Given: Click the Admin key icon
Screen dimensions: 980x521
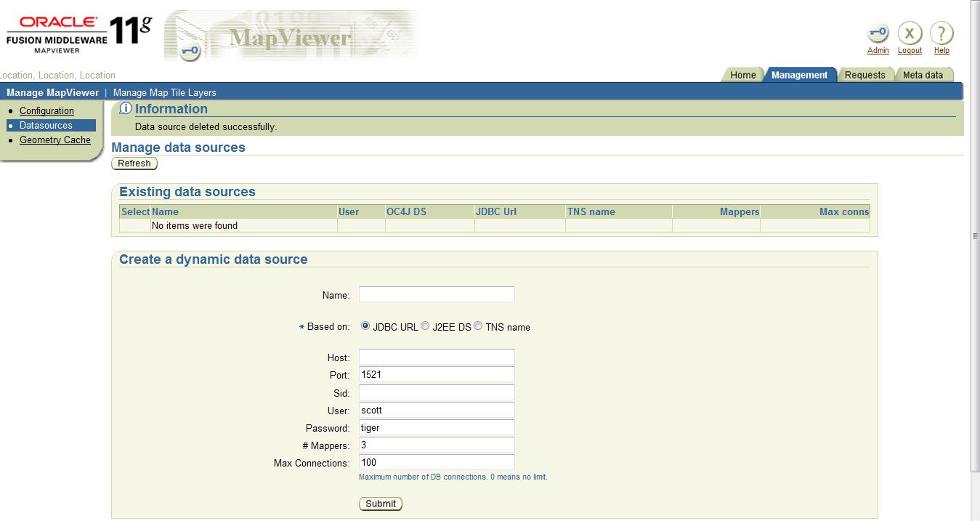Looking at the screenshot, I should pyautogui.click(x=878, y=33).
